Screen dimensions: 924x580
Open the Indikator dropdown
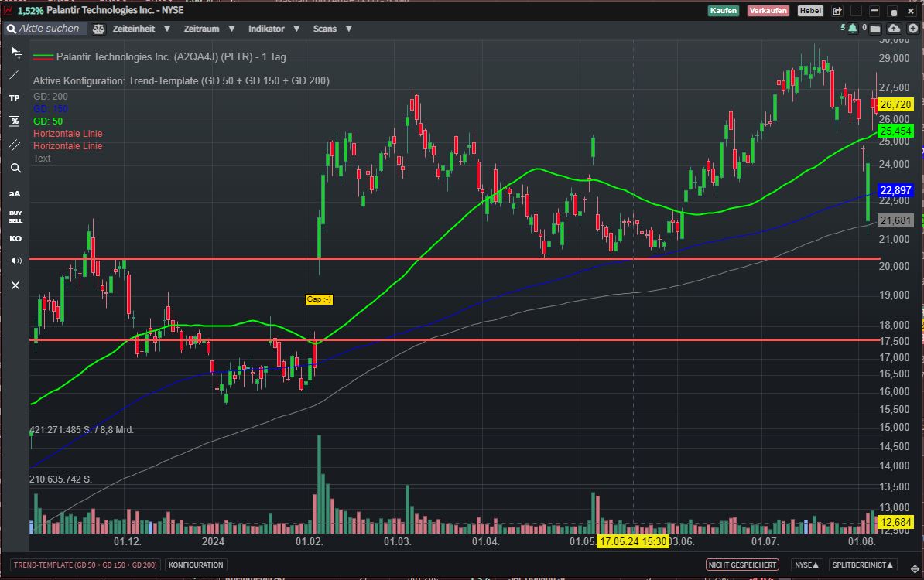coord(273,29)
